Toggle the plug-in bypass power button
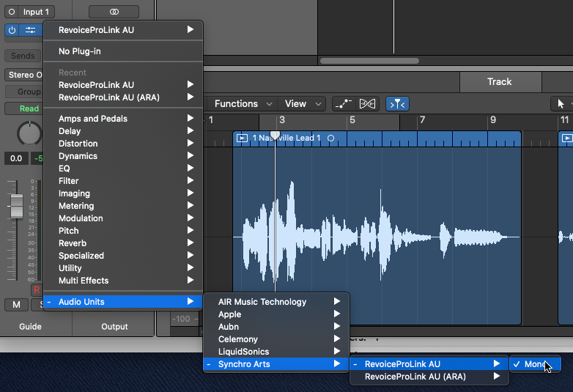The height and width of the screenshot is (392, 573). coord(12,30)
